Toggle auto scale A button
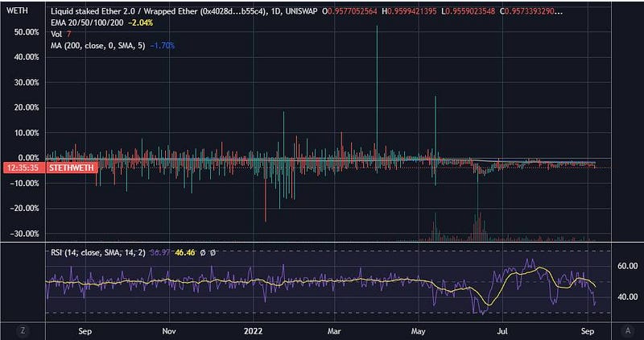The height and width of the screenshot is (340, 644). coord(628,330)
